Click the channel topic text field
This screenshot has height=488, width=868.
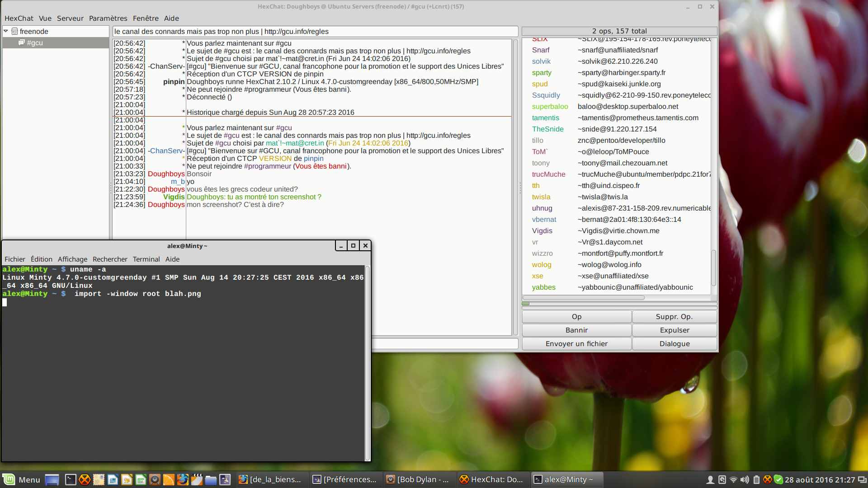(x=315, y=32)
